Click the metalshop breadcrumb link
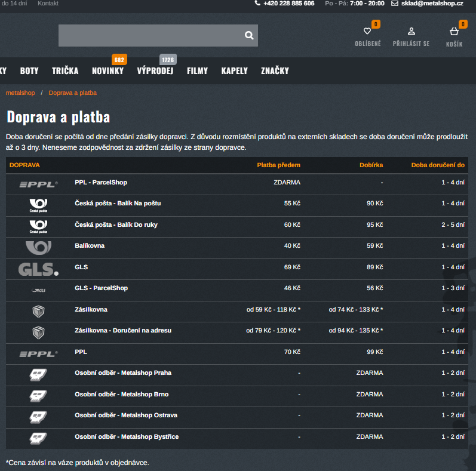 (20, 93)
